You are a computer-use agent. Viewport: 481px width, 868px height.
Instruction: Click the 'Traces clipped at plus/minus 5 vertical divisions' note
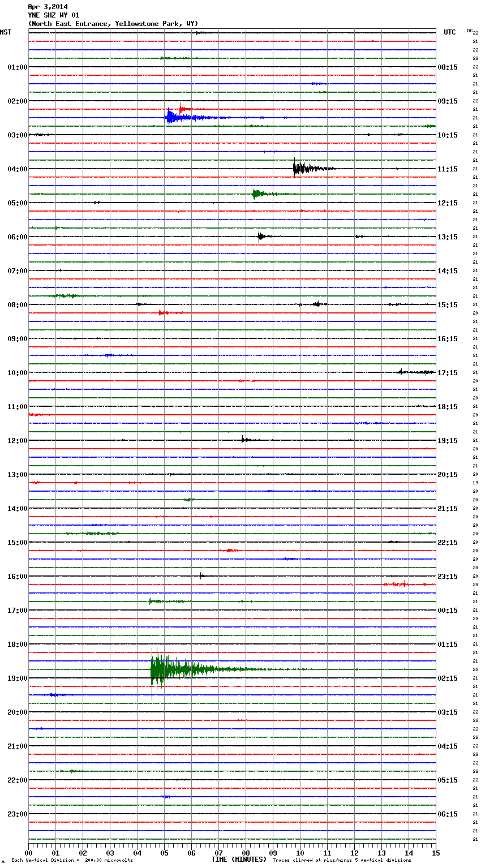pyautogui.click(x=342, y=861)
